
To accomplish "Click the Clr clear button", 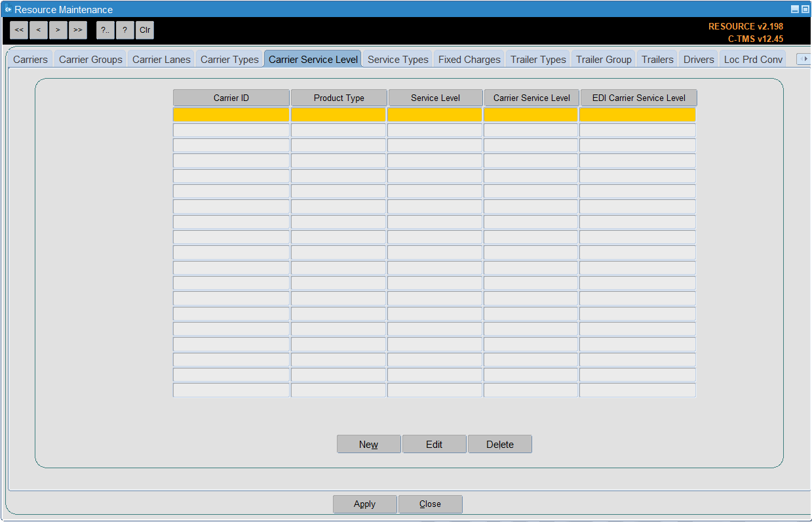I will (x=145, y=30).
